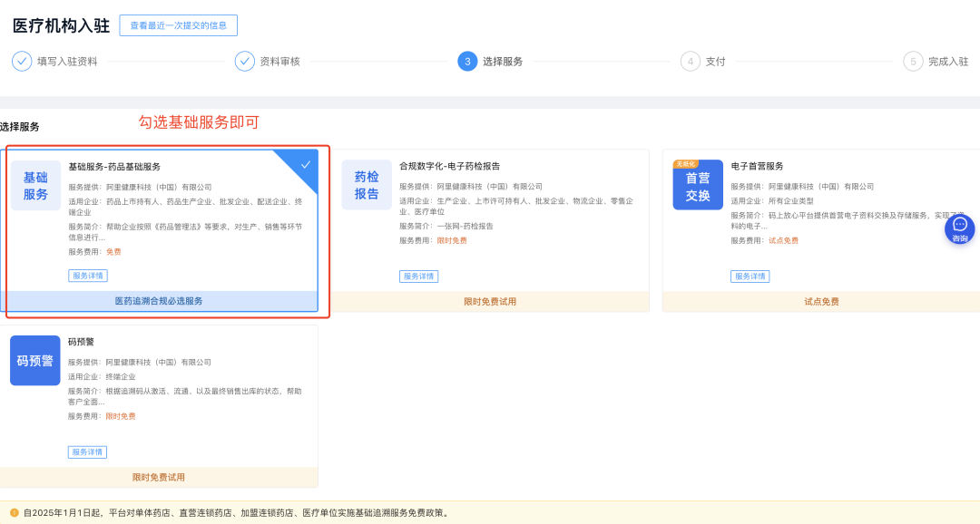Viewport: 980px width, 524px height.
Task: Click the 首营交换 service icon
Action: pyautogui.click(x=698, y=186)
